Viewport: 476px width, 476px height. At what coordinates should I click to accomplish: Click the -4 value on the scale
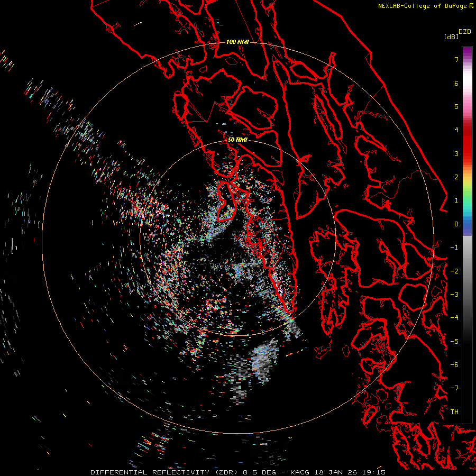[454, 318]
